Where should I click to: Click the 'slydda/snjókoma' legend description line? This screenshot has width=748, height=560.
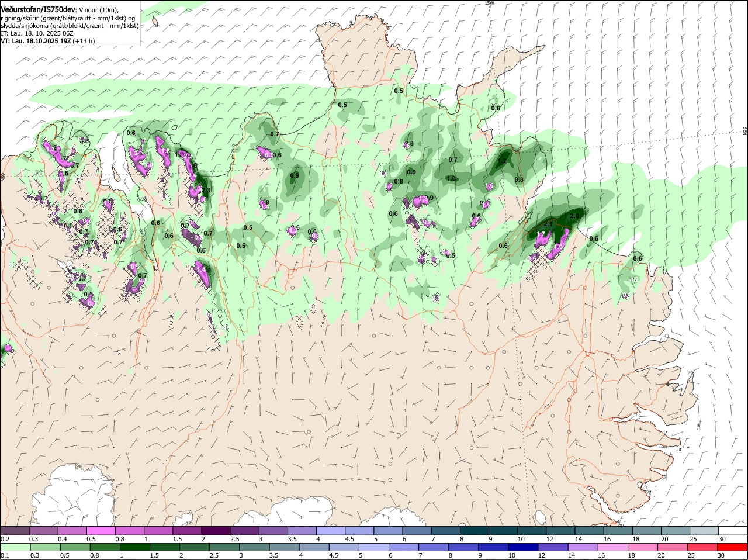(70, 26)
